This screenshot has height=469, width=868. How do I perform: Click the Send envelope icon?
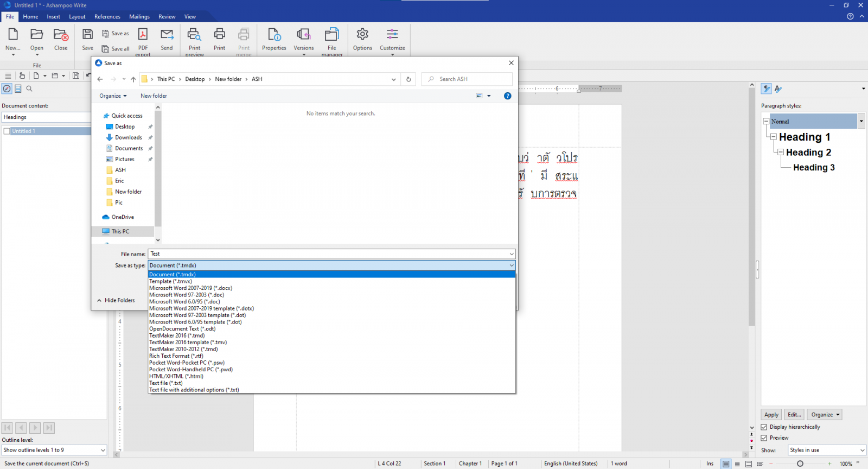(167, 35)
